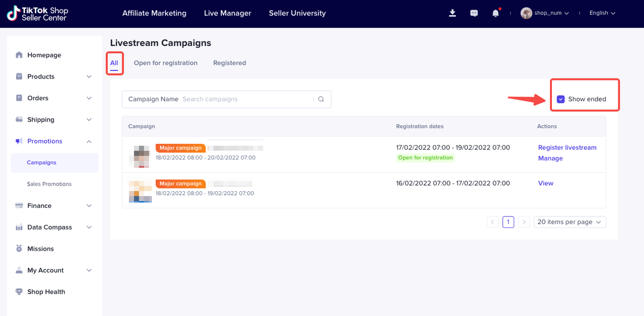Click the Search campaigns input field
This screenshot has width=644, height=316.
pyautogui.click(x=247, y=99)
